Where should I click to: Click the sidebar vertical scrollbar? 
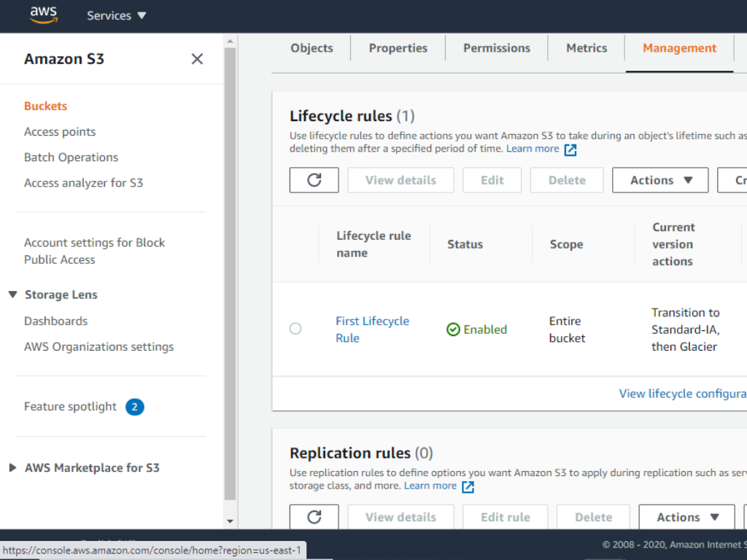pos(230,274)
